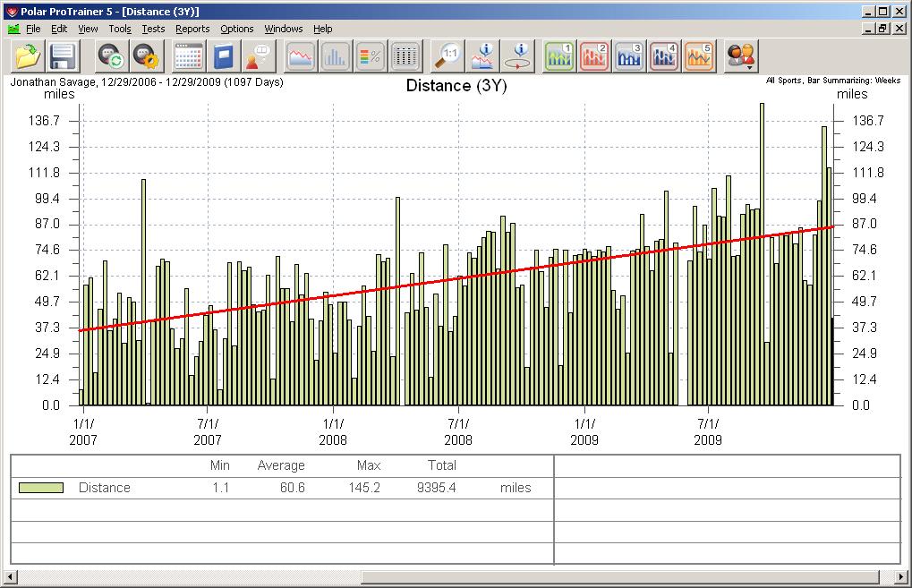
Task: Click the Jonathan Savage date range text
Action: (x=147, y=82)
